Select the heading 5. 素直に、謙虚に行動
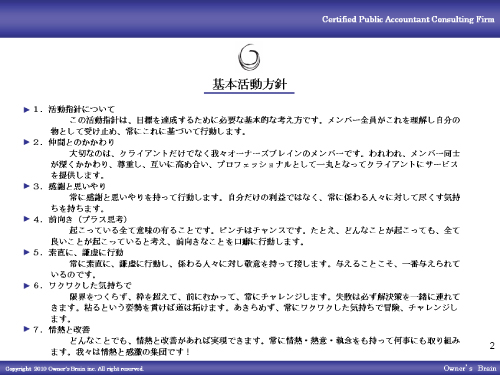 (x=78, y=252)
